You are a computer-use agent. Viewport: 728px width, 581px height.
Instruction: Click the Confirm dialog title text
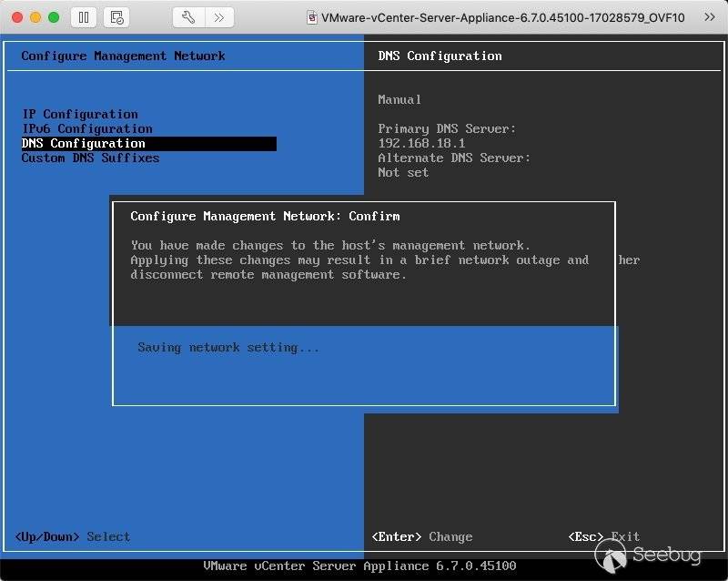(x=265, y=216)
